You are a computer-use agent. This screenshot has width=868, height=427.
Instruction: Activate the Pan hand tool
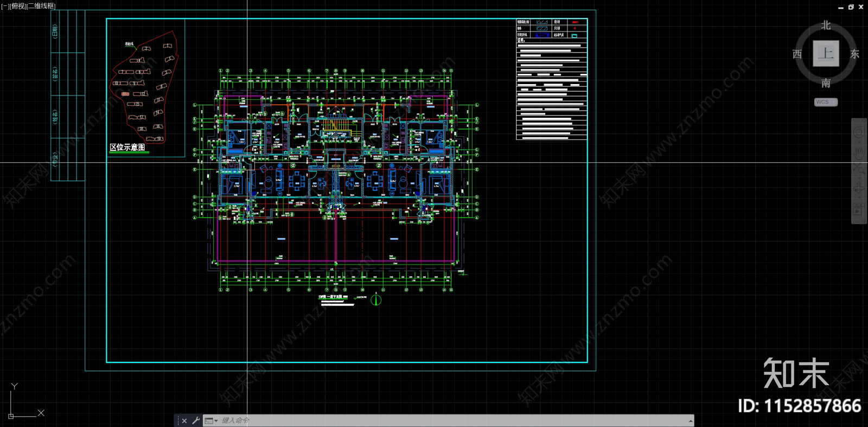(859, 153)
